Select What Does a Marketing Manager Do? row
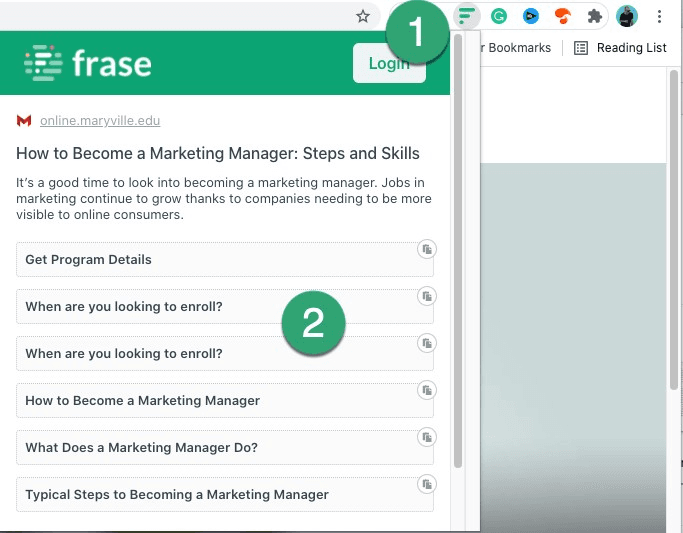 point(225,448)
